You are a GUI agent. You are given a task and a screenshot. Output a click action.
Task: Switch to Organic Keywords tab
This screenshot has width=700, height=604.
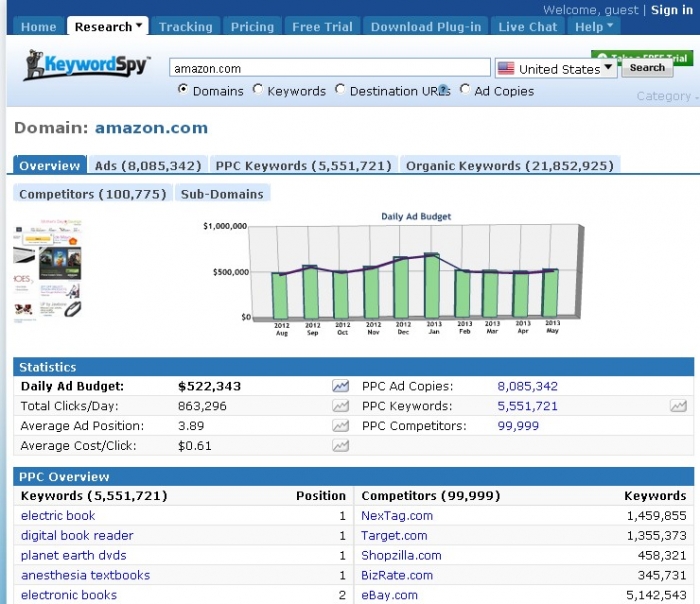coord(509,166)
